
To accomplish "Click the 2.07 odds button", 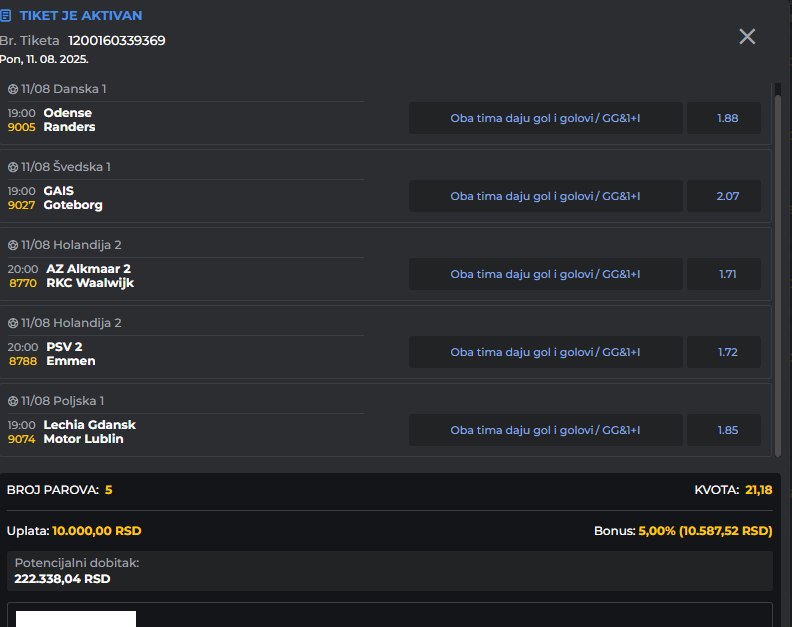I will pyautogui.click(x=727, y=196).
